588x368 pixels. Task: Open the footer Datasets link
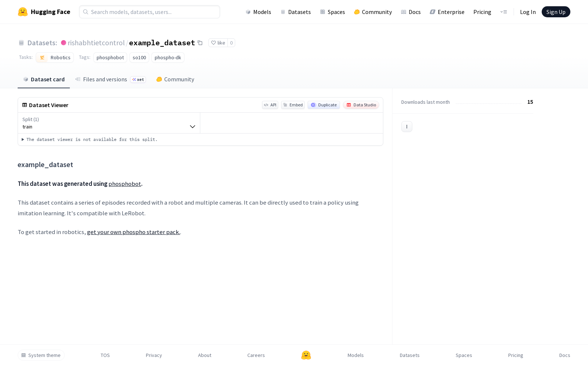pos(410,355)
